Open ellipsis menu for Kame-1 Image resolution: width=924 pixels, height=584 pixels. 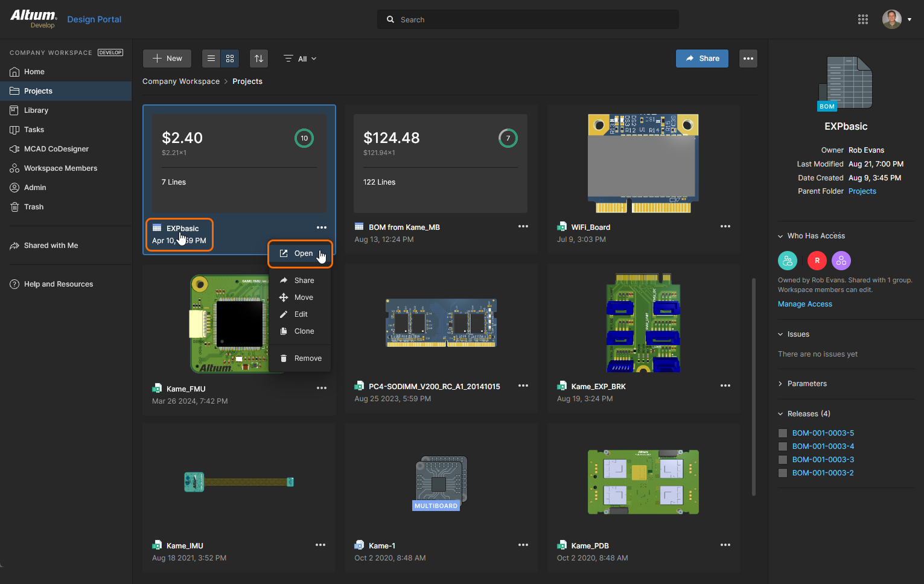[x=523, y=545]
